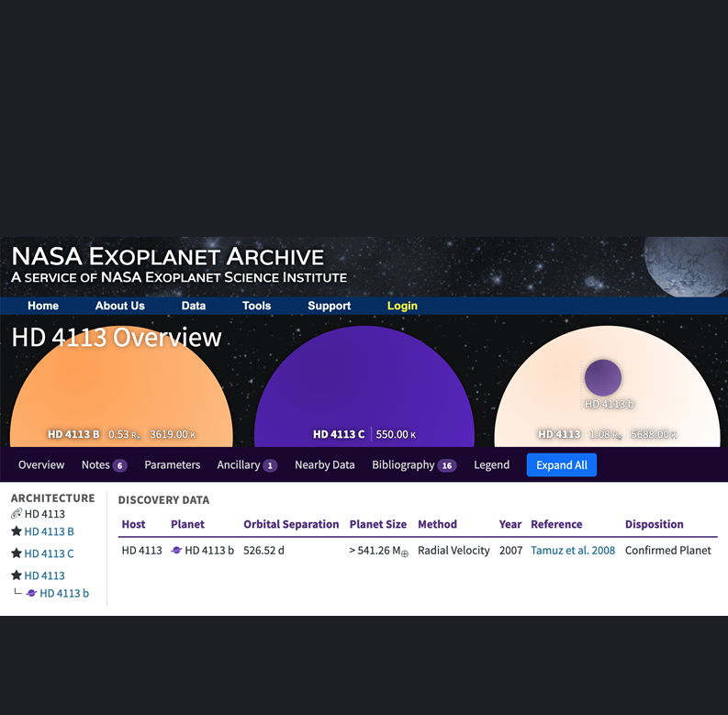Screen dimensions: 728x715
Task: Click the orange HD 4113 B star graphic
Action: (121, 385)
